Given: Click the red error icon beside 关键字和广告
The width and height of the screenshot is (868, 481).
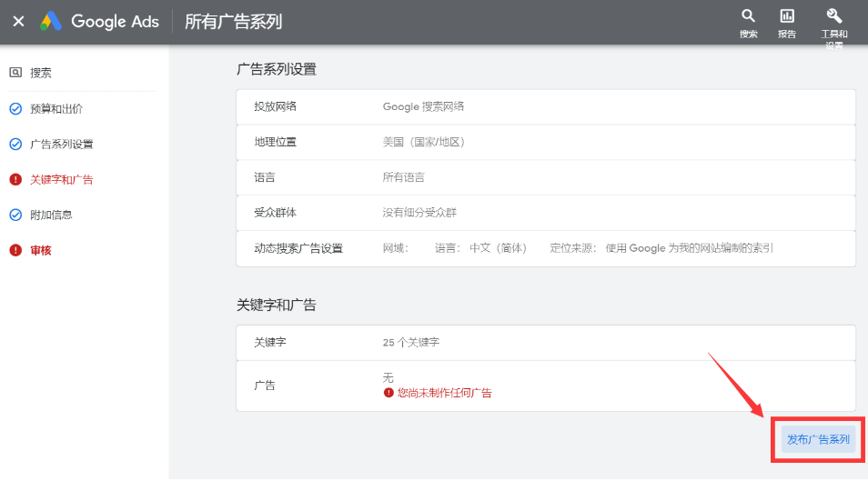Looking at the screenshot, I should pos(15,179).
